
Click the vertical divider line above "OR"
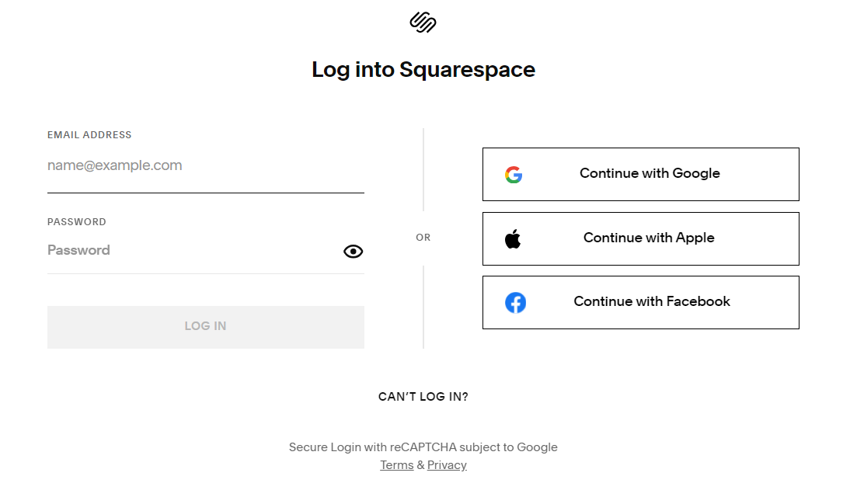(x=423, y=169)
